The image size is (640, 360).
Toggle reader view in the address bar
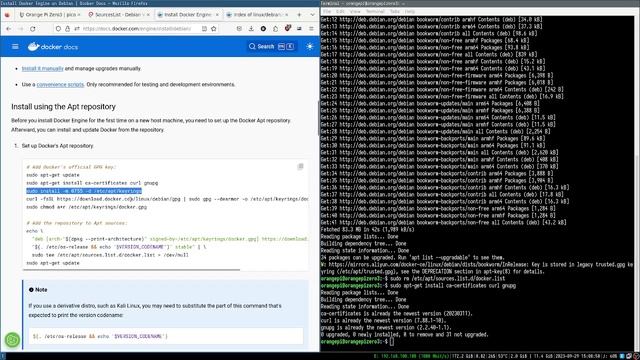pyautogui.click(x=204, y=29)
